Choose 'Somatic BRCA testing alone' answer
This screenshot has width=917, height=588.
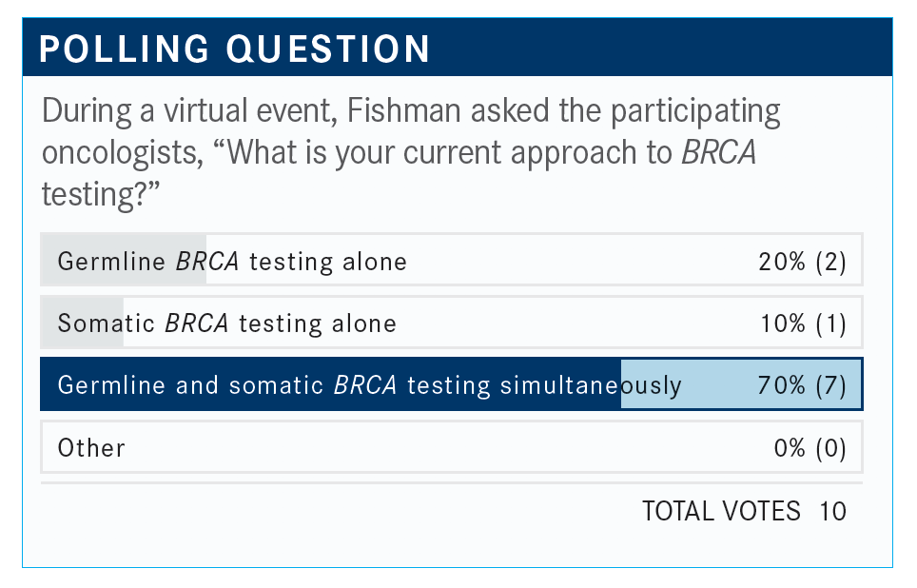click(x=226, y=323)
